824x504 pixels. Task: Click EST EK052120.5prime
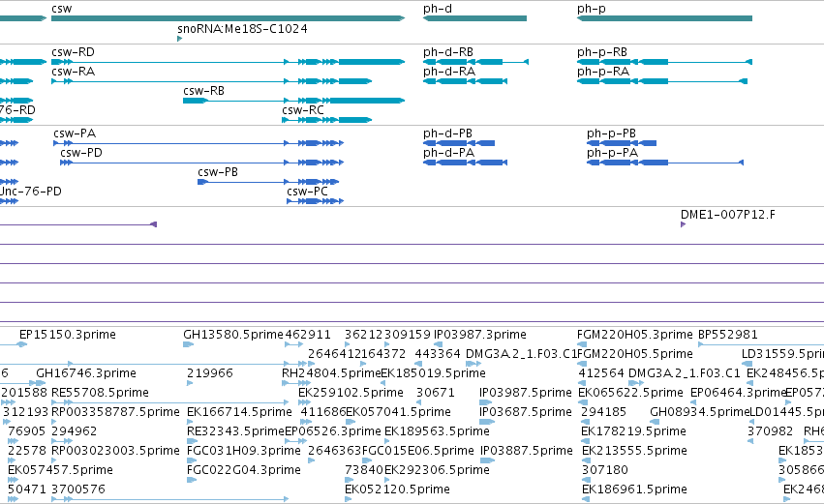coord(397,489)
